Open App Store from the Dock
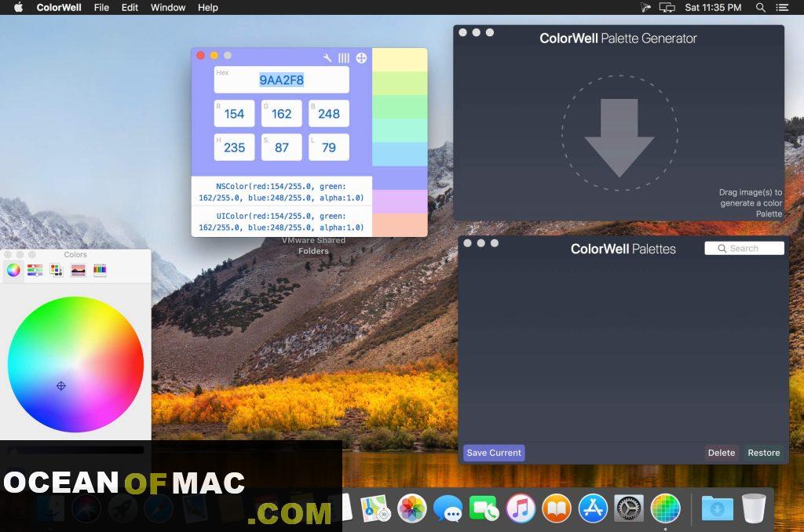 click(x=593, y=509)
